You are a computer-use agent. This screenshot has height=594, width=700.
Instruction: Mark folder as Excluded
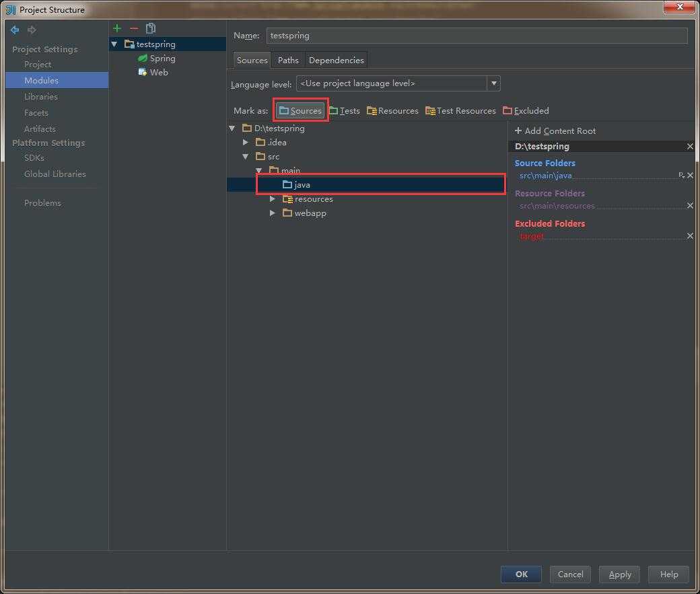point(526,111)
